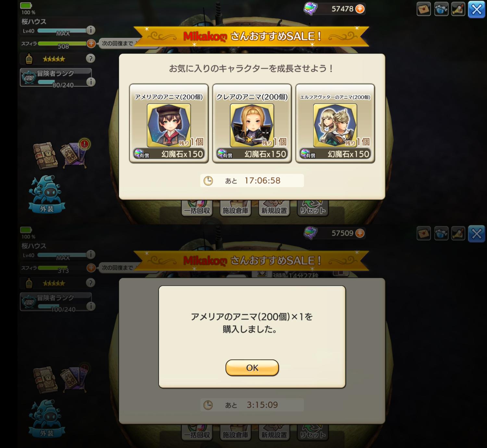487x448 pixels.
Task: Open the quill notes icon in upper screen
Action: (458, 9)
